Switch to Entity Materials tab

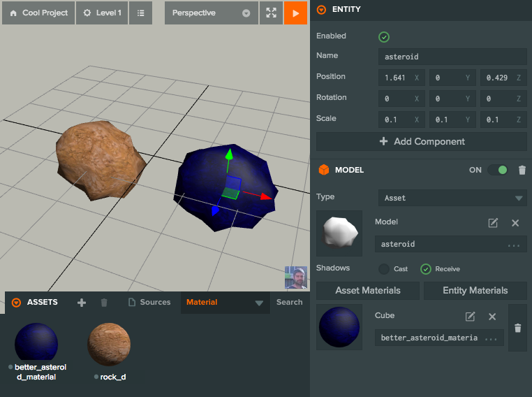[475, 290]
